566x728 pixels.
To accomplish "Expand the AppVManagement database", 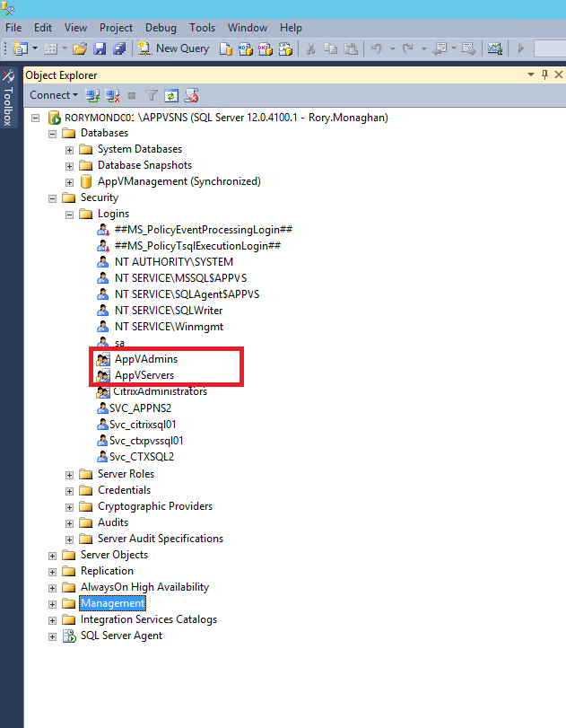I will coord(69,182).
